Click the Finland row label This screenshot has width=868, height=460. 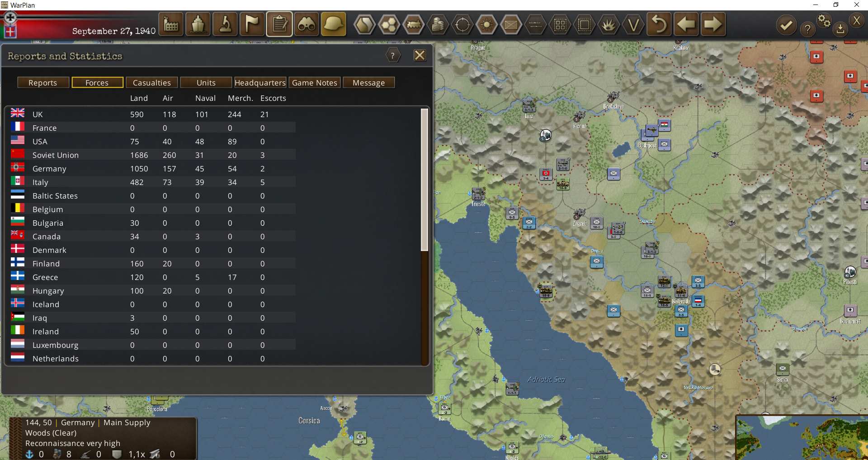coord(46,264)
